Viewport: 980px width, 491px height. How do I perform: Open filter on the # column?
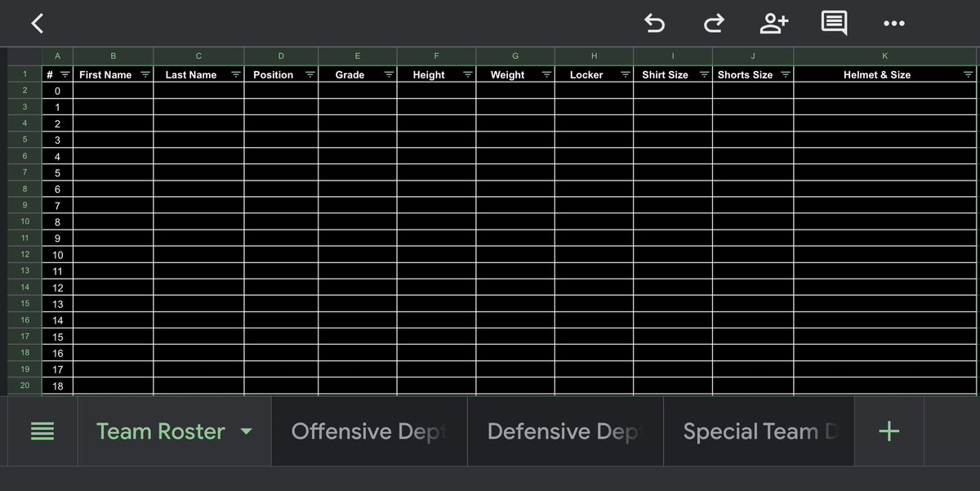pyautogui.click(x=65, y=74)
